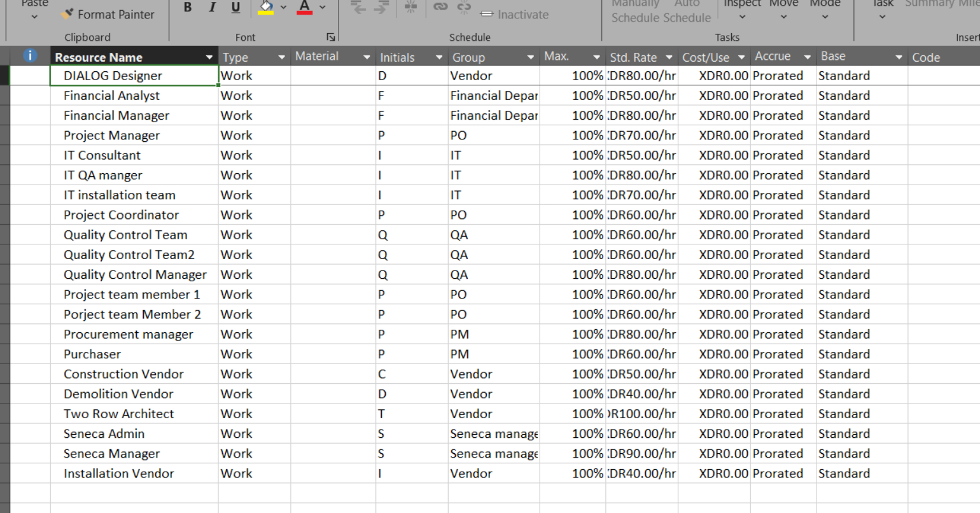The image size is (980, 513).
Task: Select the Porject team Member 2 name
Action: tap(132, 314)
